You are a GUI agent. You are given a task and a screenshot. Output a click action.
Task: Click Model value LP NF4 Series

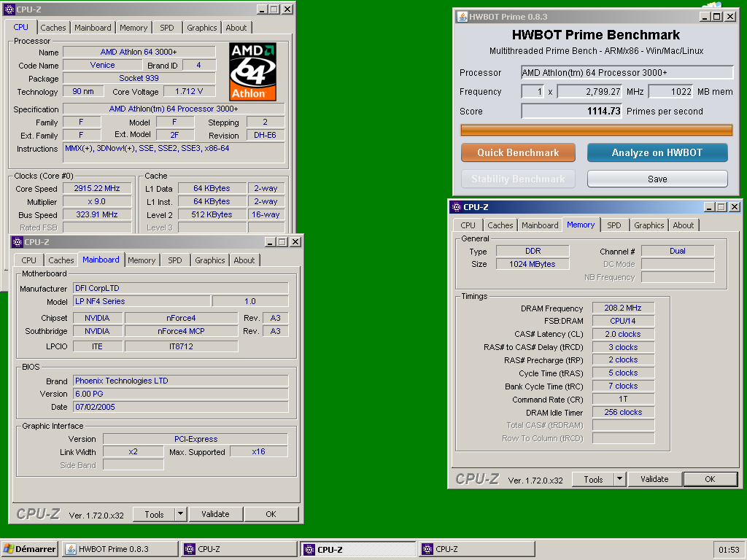[x=142, y=301]
